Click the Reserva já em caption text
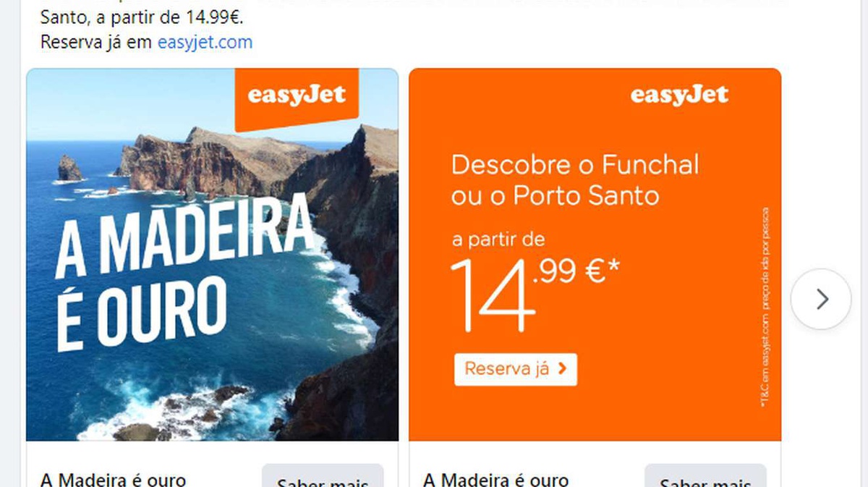 (97, 42)
